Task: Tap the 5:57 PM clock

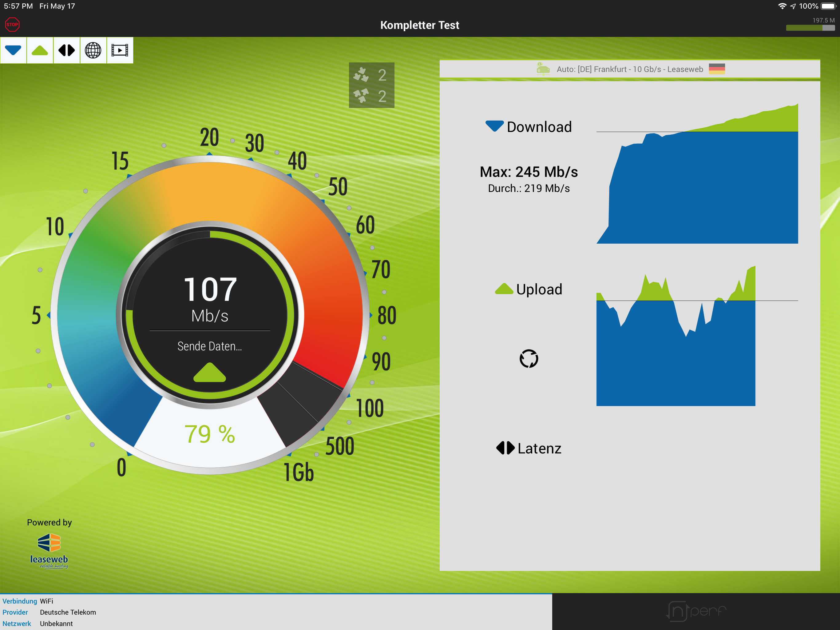Action: (18, 6)
